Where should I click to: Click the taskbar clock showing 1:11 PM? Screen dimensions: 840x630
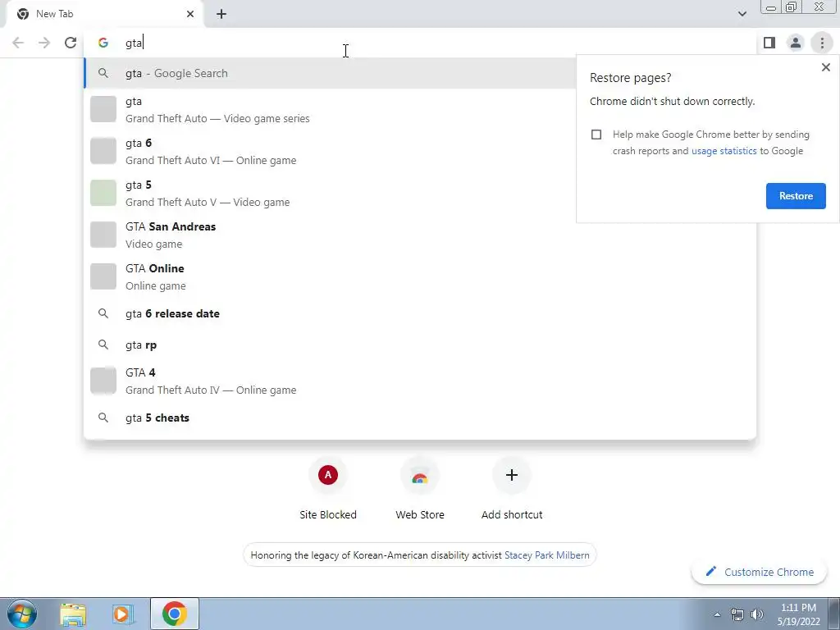[798, 614]
